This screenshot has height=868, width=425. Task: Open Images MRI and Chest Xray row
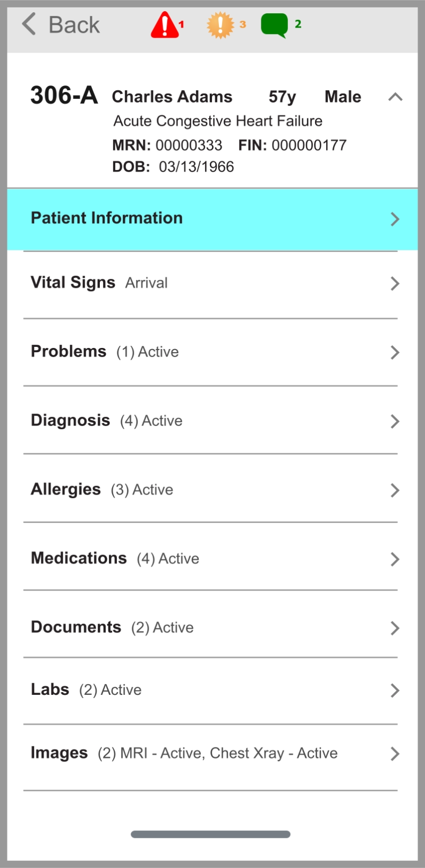tap(184, 753)
